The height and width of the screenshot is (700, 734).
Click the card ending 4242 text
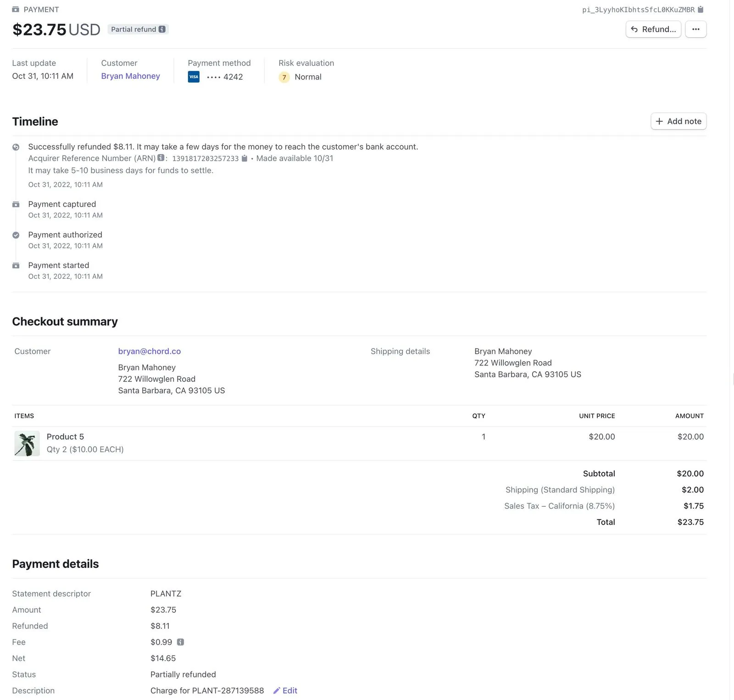pos(225,77)
